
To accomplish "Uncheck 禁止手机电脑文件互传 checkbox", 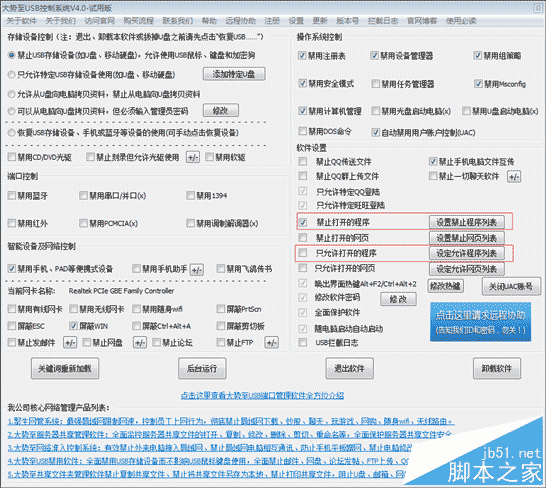I will (x=433, y=161).
